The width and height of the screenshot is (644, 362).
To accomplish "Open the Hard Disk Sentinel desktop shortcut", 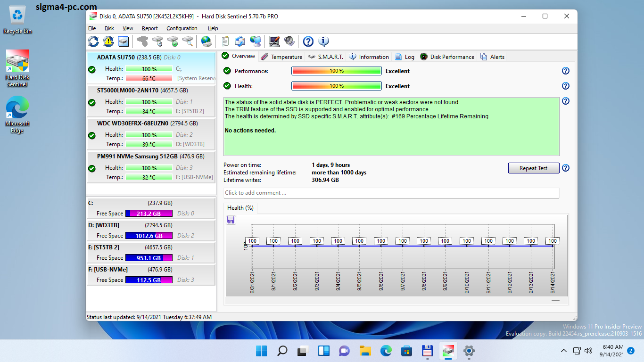I will coord(17,69).
